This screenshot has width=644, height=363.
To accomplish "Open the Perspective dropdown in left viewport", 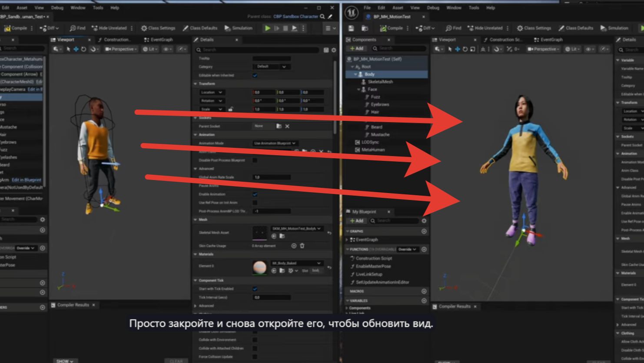I will click(121, 49).
